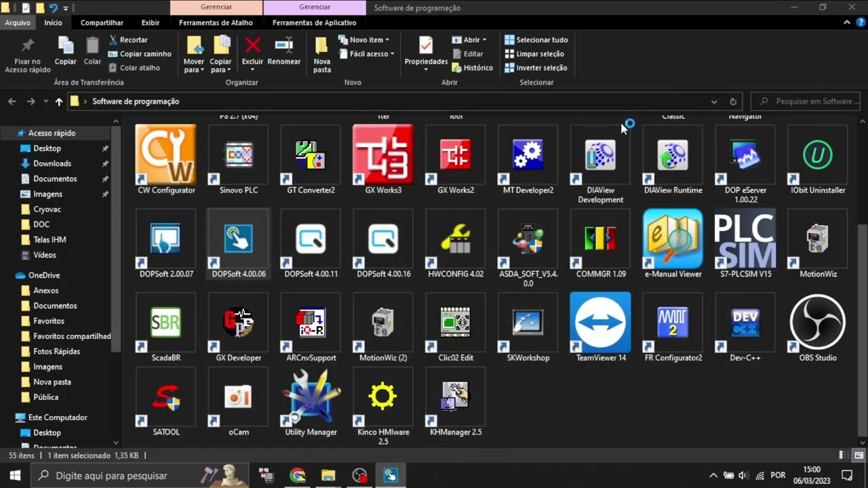Image resolution: width=868 pixels, height=488 pixels.
Task: Select the e-Manual Viewer shortcut
Action: click(673, 244)
